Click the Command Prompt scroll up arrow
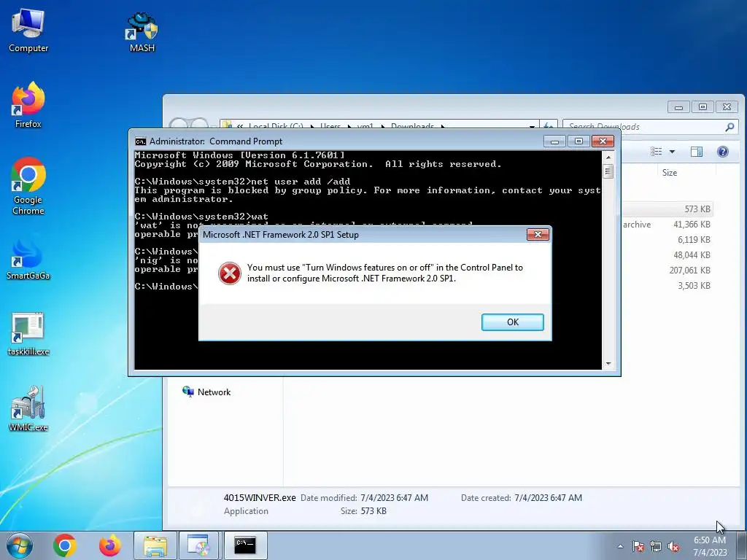747x560 pixels. coord(608,157)
